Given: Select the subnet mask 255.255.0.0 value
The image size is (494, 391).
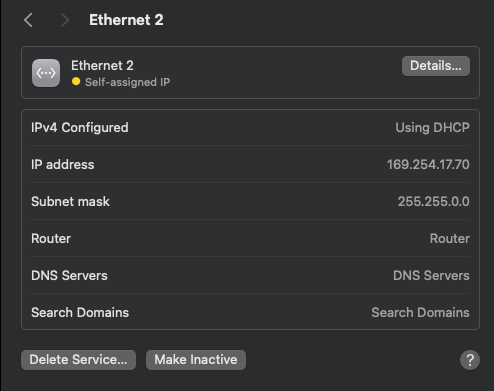Looking at the screenshot, I should pos(433,201).
